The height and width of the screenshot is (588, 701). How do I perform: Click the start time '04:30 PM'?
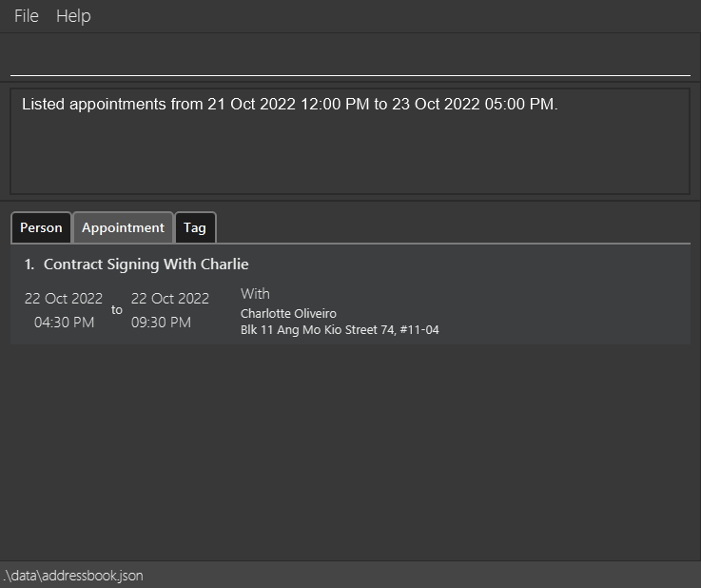[x=64, y=323]
